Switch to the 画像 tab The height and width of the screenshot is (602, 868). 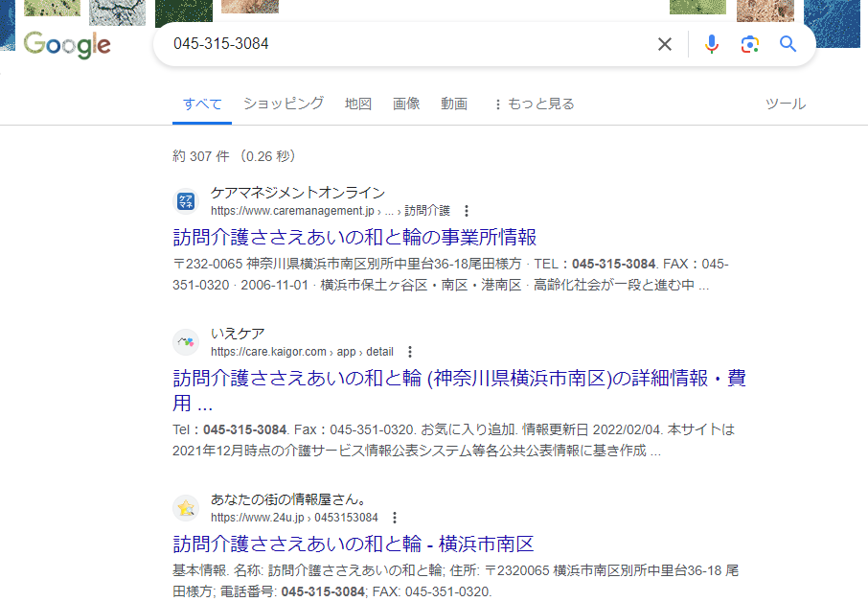406,104
